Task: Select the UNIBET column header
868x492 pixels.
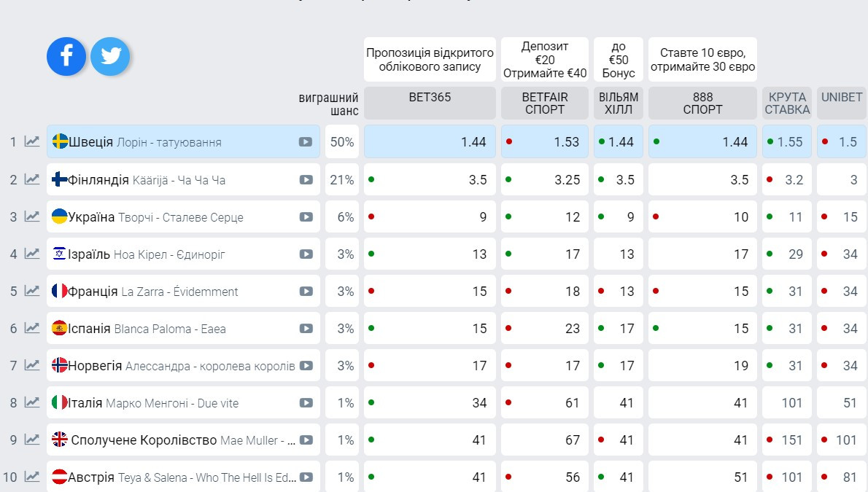Action: click(841, 103)
